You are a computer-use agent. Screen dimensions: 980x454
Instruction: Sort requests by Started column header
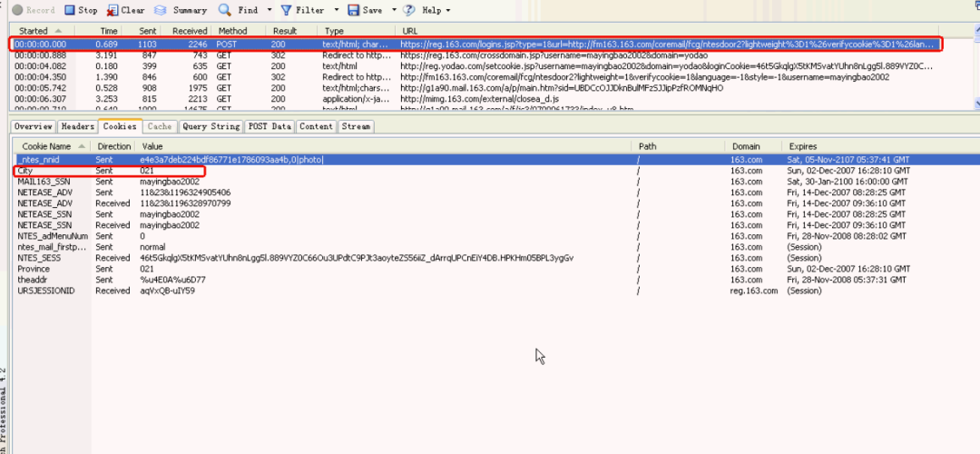(32, 31)
